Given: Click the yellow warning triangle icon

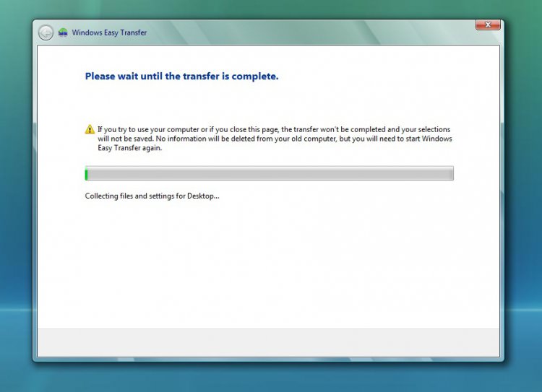Looking at the screenshot, I should coord(90,129).
